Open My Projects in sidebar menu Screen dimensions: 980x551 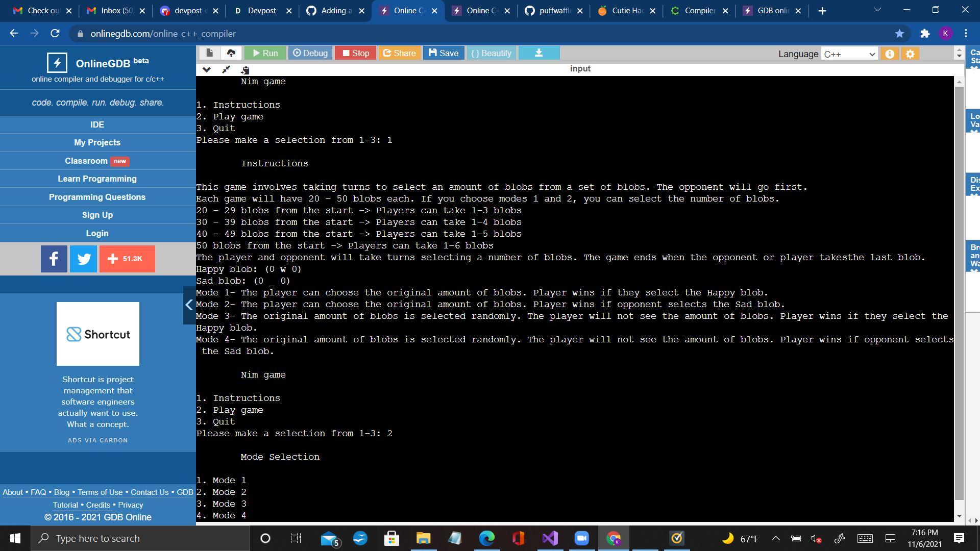click(x=97, y=142)
